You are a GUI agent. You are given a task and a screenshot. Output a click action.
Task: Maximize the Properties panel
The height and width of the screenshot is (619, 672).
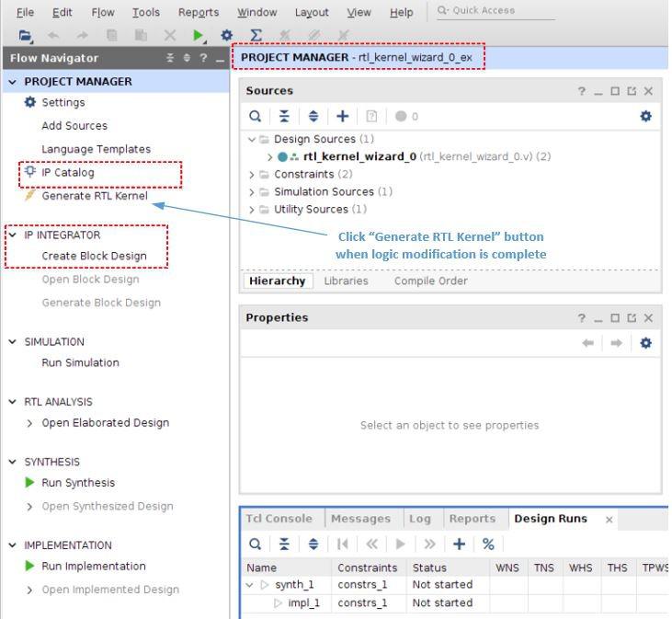(615, 317)
